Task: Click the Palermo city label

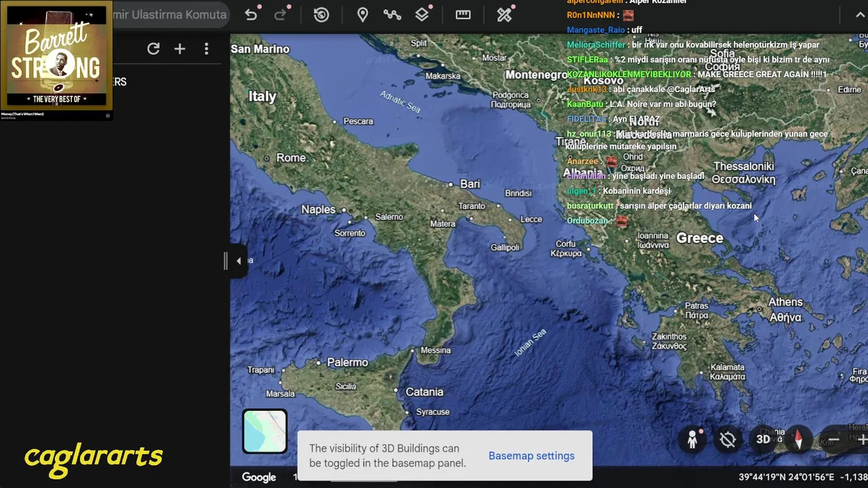Action: tap(347, 363)
